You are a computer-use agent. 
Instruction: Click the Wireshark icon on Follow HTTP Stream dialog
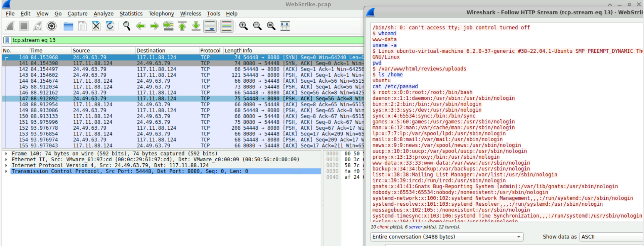(x=370, y=12)
